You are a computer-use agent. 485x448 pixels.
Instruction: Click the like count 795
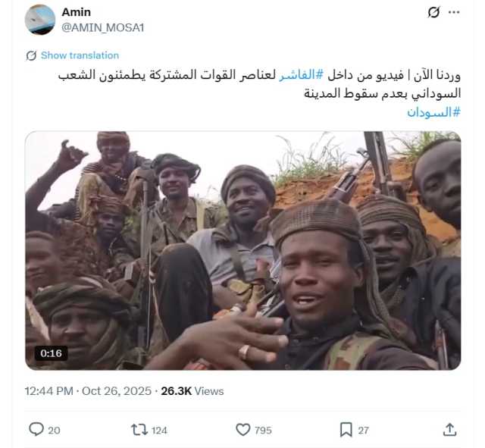pos(263,431)
